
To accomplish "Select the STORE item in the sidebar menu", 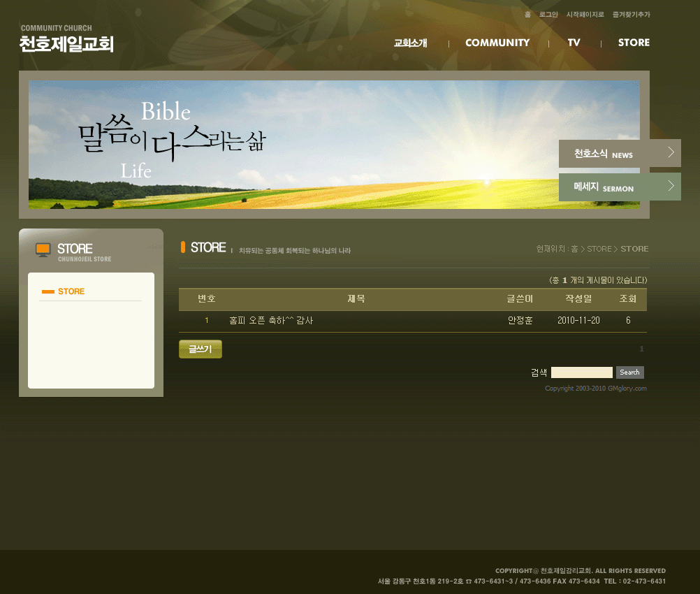I will [71, 291].
